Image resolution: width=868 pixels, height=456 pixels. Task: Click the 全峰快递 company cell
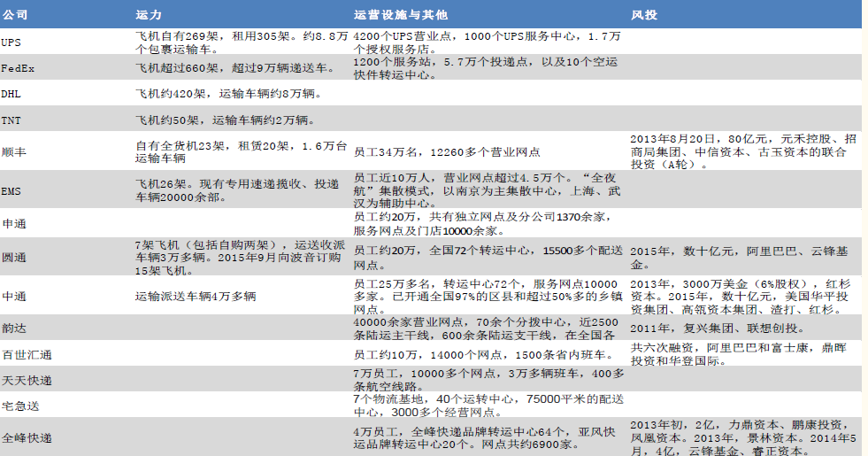click(27, 438)
